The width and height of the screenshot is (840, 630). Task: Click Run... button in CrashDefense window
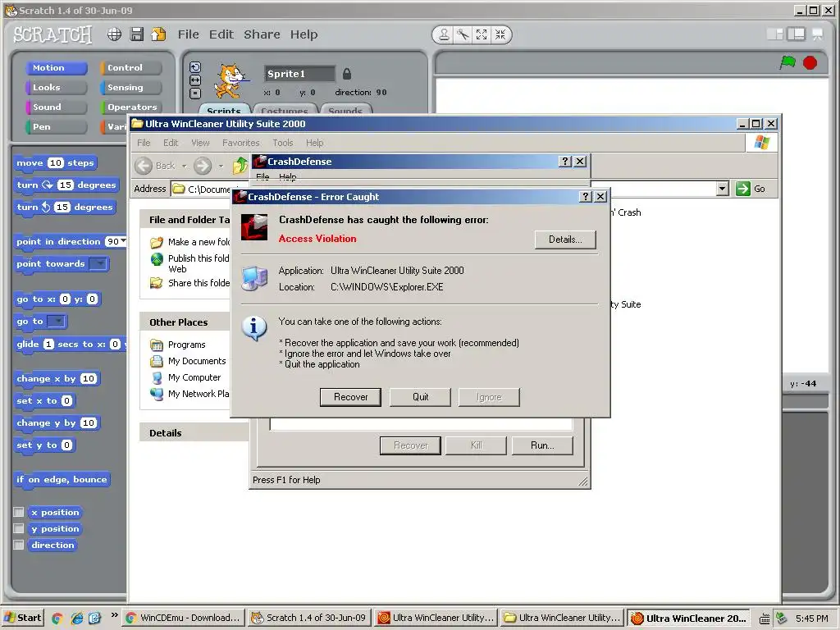pos(542,445)
